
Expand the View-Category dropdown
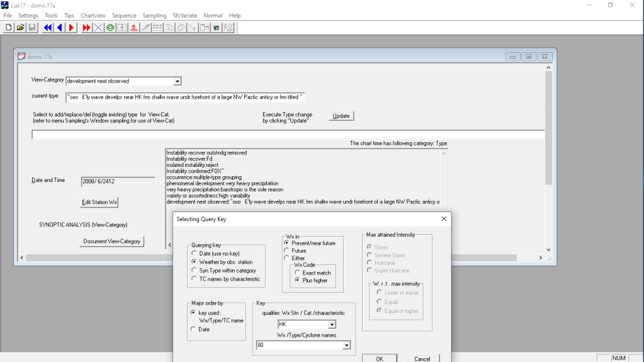click(177, 81)
